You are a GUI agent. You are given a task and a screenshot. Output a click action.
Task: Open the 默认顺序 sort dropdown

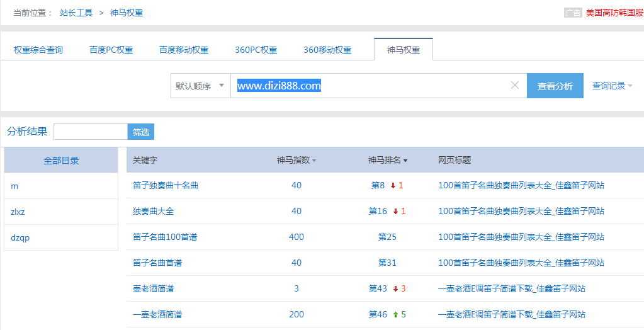click(x=200, y=86)
